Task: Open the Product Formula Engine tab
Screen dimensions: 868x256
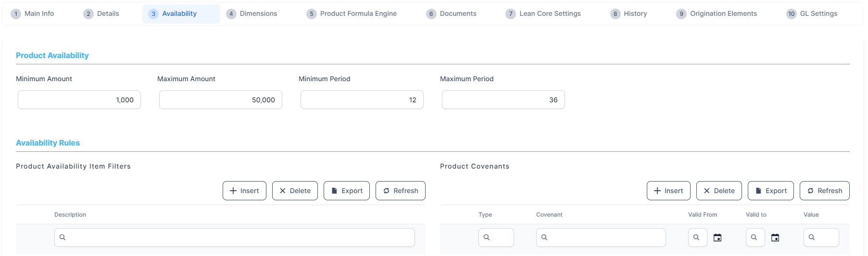Action: [x=352, y=14]
